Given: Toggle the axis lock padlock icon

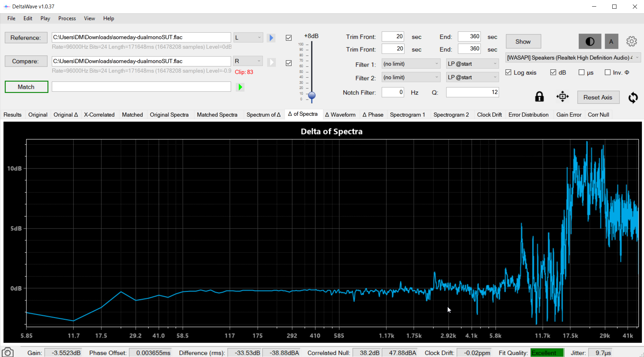Looking at the screenshot, I should tap(539, 97).
